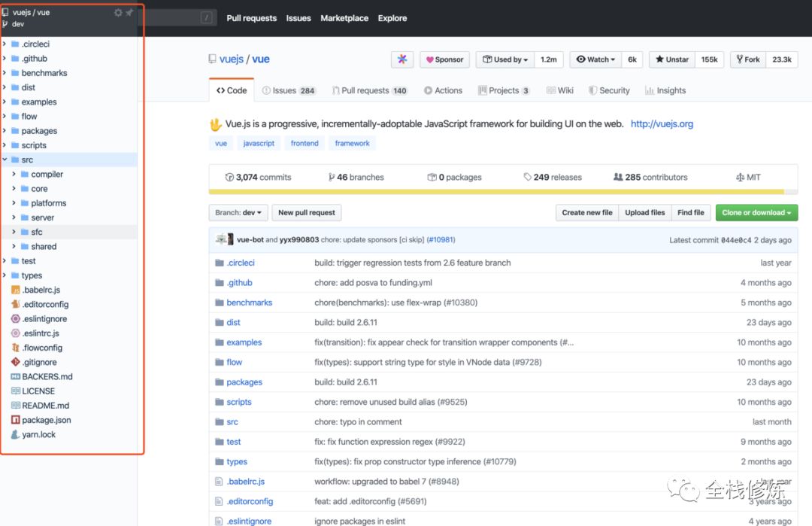
Task: Click the yellow language bar
Action: coord(496,193)
